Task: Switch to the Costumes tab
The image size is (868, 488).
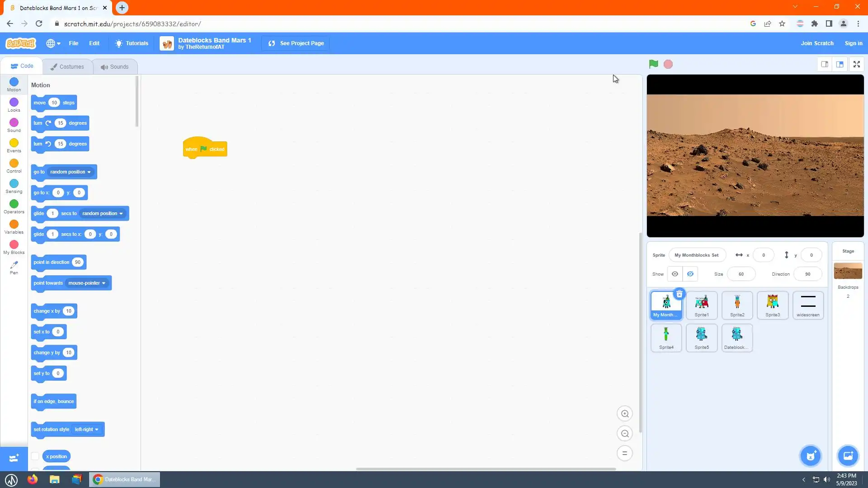Action: coord(67,66)
